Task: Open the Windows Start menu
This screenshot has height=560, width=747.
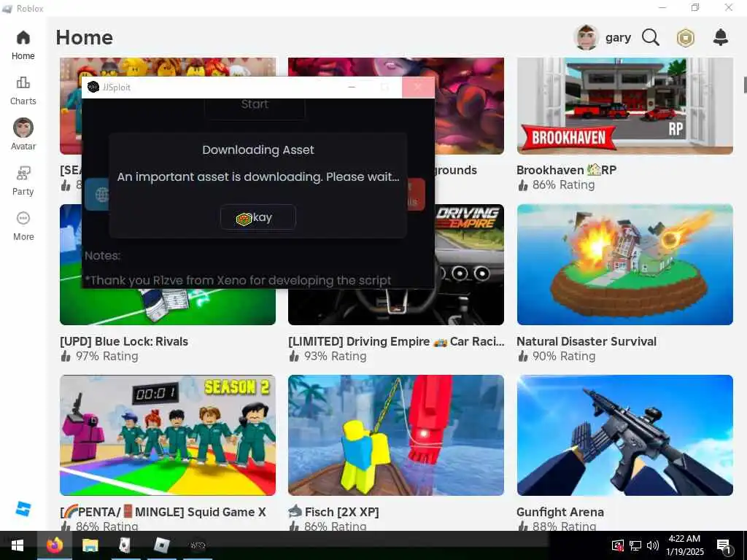Action: tap(18, 545)
